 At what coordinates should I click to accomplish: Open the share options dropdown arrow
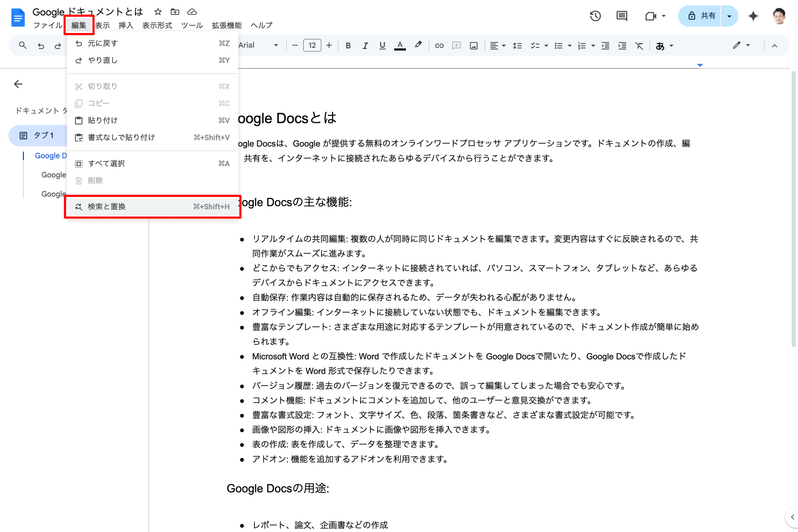(x=729, y=16)
